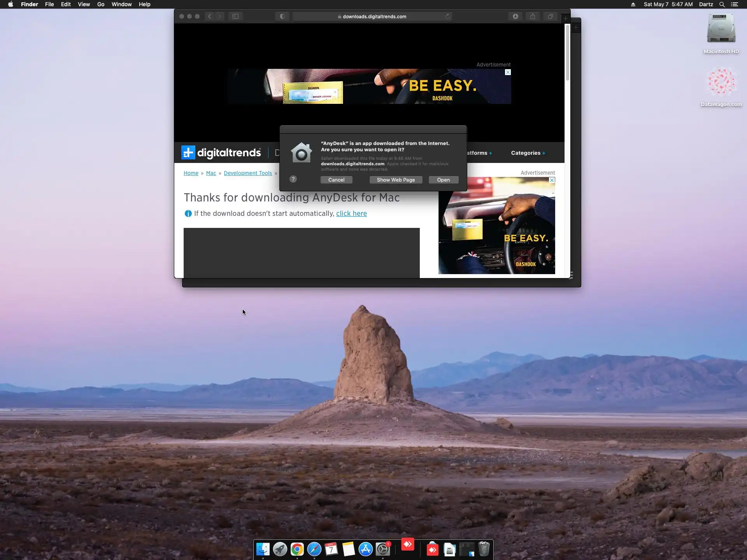Toggle the Safari sidebar button
Viewport: 747px width, 560px height.
click(x=235, y=16)
